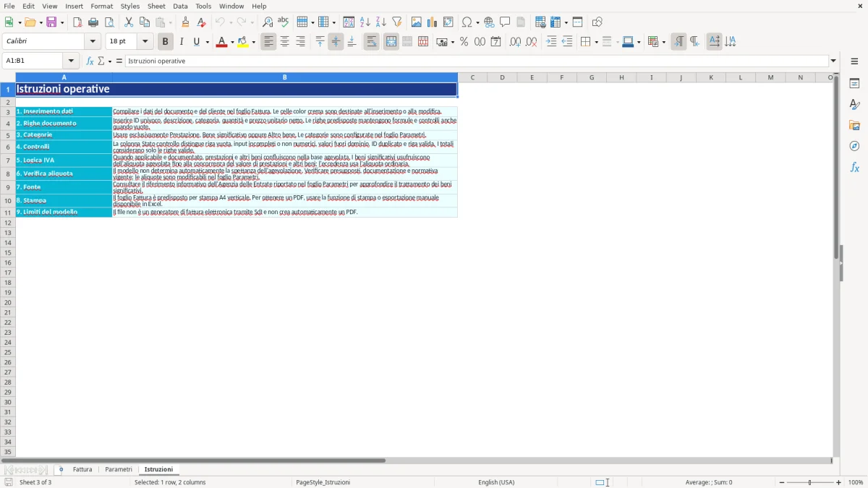
Task: Define print area icon
Action: coord(540,22)
